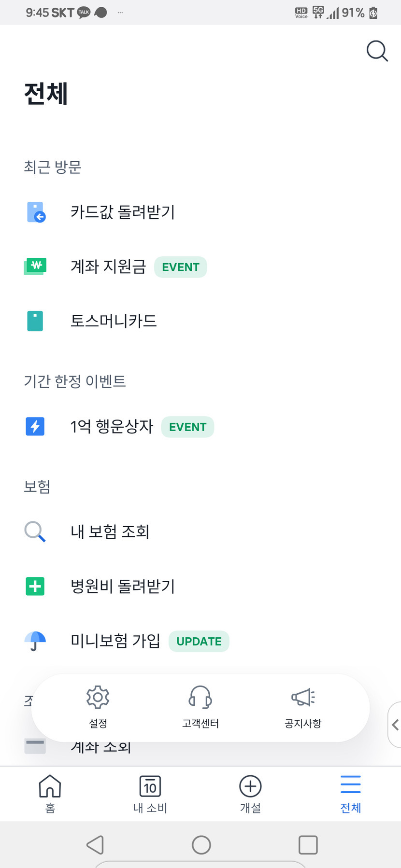Tap the 1억 행운상자 lightning icon
This screenshot has height=868, width=401.
pyautogui.click(x=35, y=426)
